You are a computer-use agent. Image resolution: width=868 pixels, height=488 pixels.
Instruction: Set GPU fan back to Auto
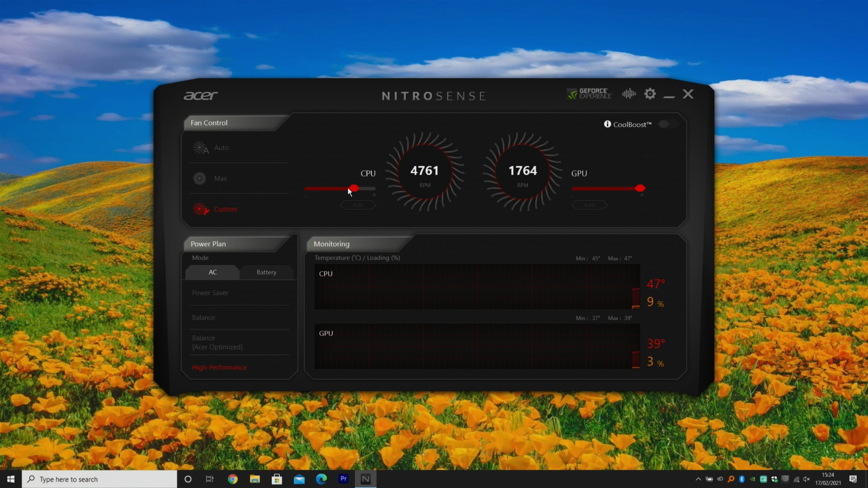click(x=589, y=205)
